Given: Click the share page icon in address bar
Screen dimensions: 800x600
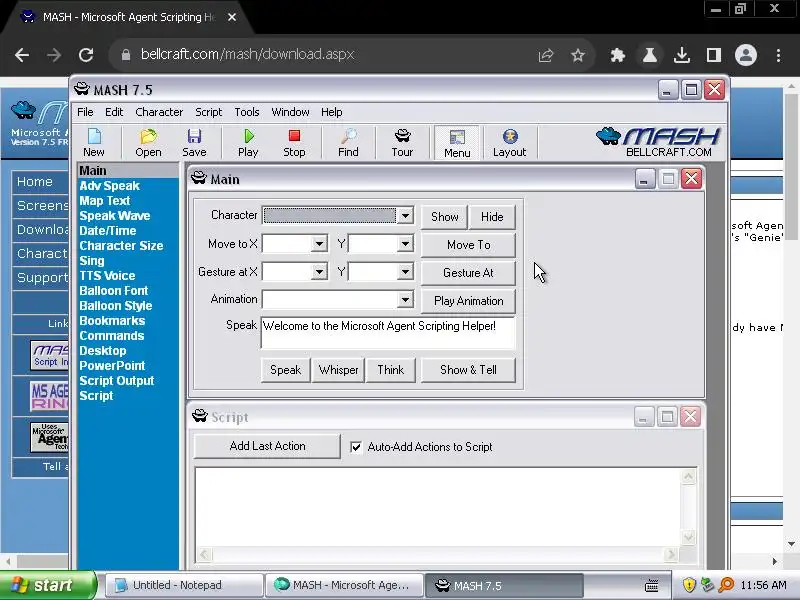Looking at the screenshot, I should click(546, 55).
